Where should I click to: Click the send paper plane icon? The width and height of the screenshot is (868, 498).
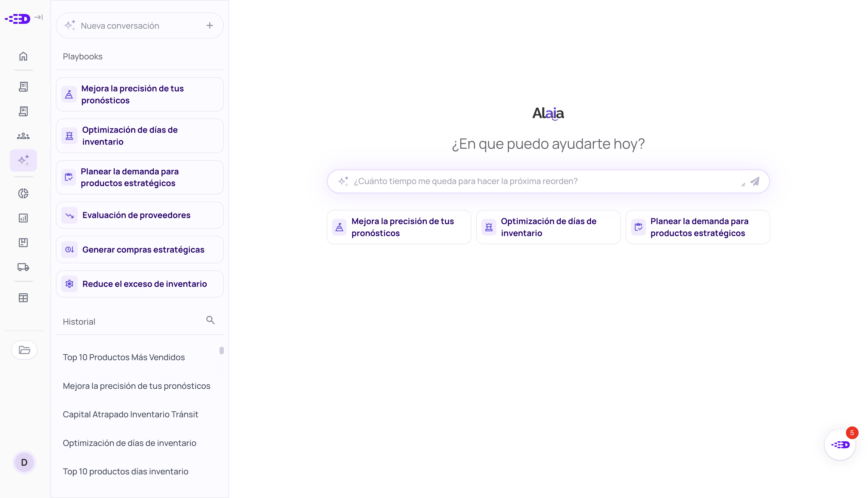755,181
